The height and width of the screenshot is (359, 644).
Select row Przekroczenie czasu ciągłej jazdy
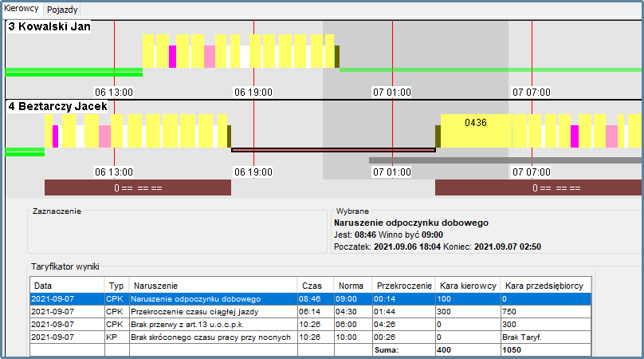pos(311,312)
